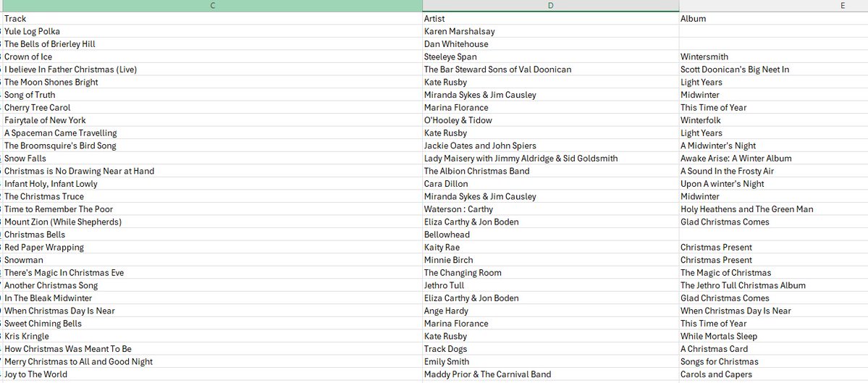Select the 'Emily Smith' cell
Screen dimensions: 868x383
(x=551, y=362)
